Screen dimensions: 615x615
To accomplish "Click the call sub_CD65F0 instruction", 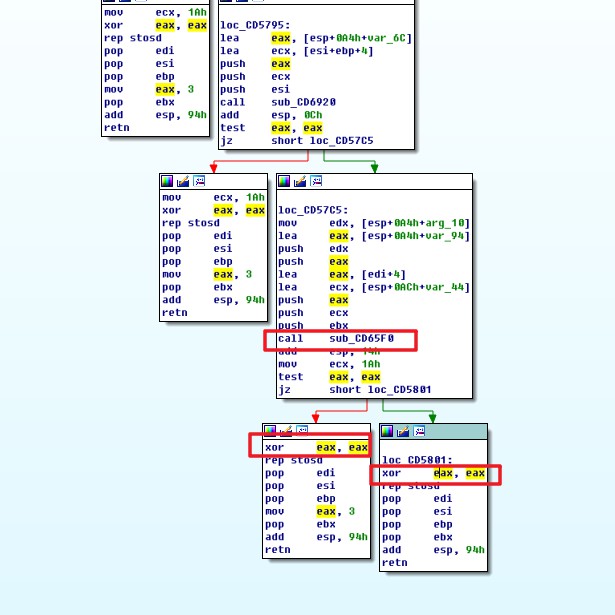I will (x=336, y=338).
